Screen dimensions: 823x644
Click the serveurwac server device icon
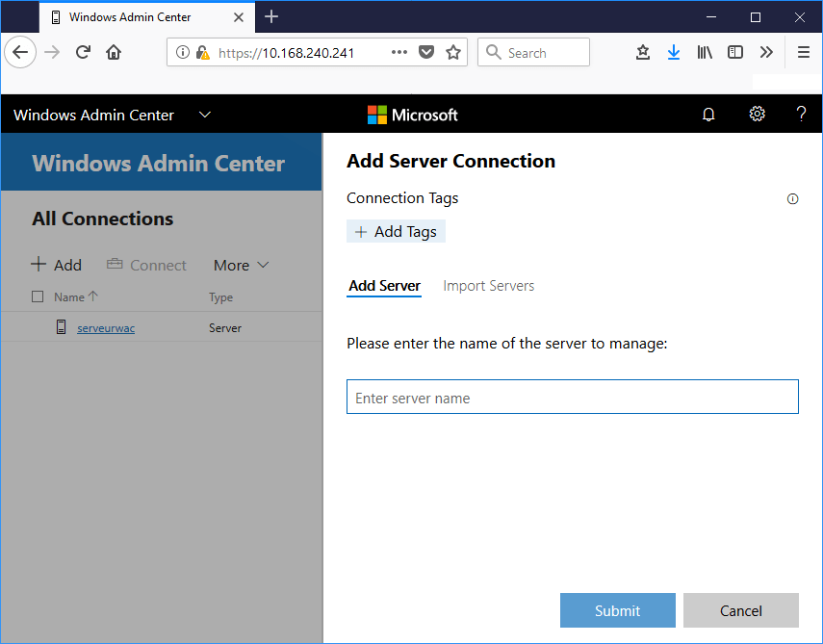61,327
